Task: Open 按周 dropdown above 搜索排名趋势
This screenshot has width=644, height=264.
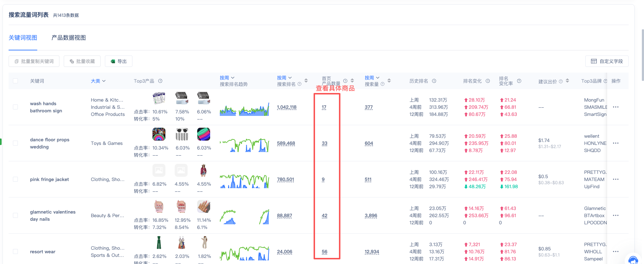Action: pos(227,78)
